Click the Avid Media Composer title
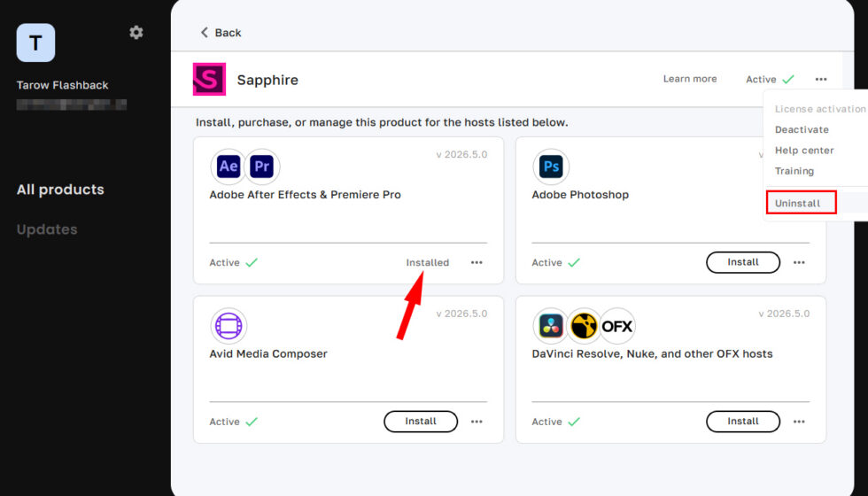 click(268, 353)
